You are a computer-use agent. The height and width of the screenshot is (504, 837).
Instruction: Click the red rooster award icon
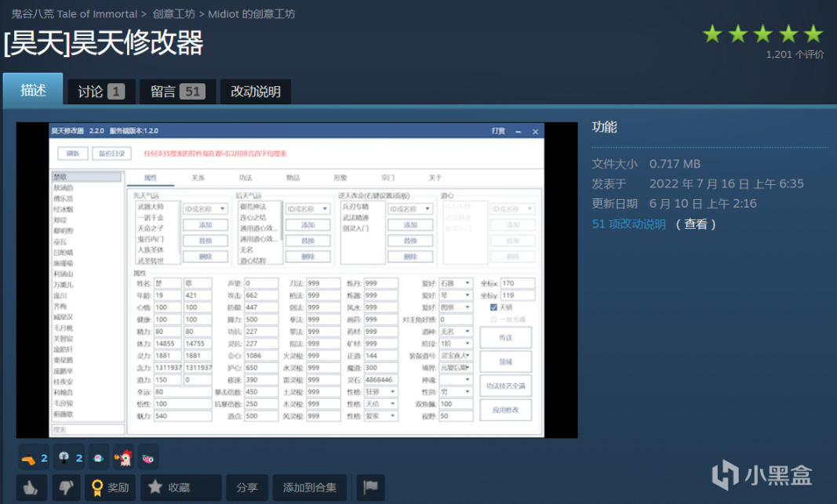123,458
